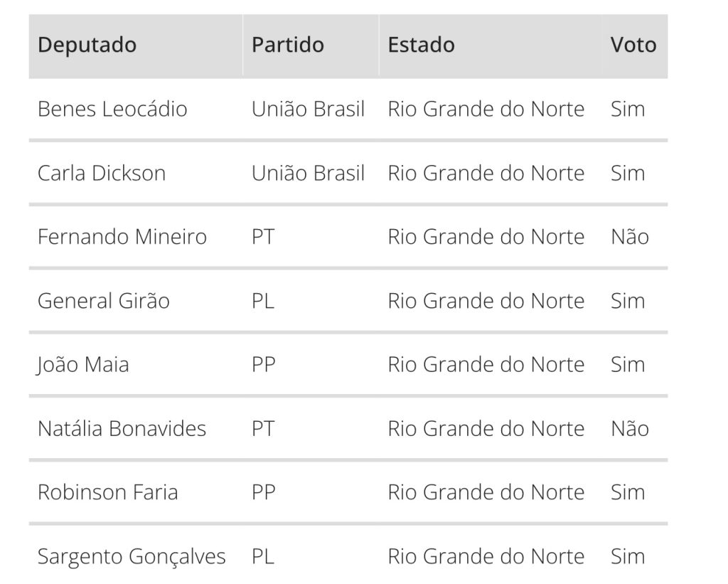
Task: Select the Benes Leocádio name cell
Action: point(112,109)
